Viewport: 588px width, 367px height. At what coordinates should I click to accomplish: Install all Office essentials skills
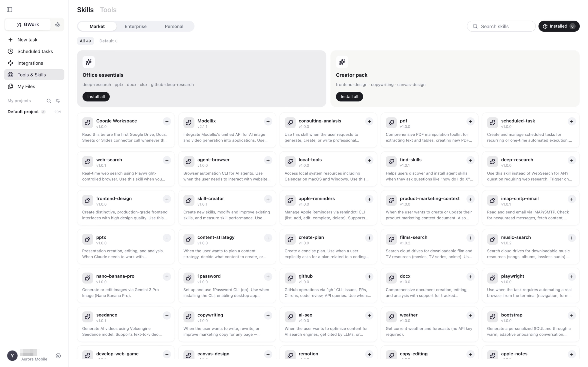(96, 97)
